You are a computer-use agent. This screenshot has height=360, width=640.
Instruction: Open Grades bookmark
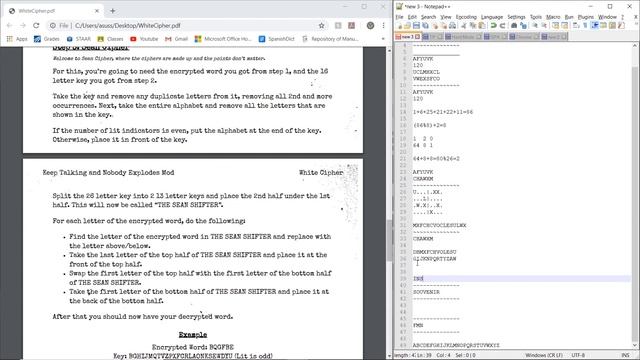(x=47, y=39)
